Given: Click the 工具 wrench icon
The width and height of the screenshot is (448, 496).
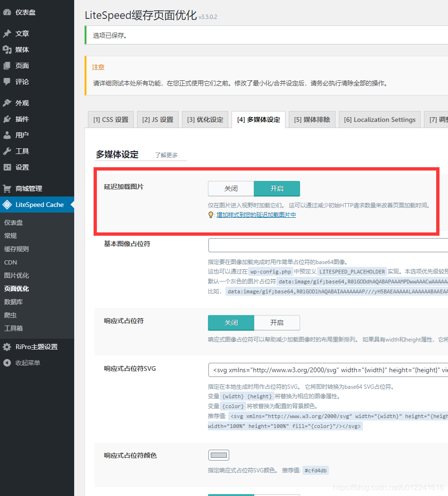Looking at the screenshot, I should point(7,151).
